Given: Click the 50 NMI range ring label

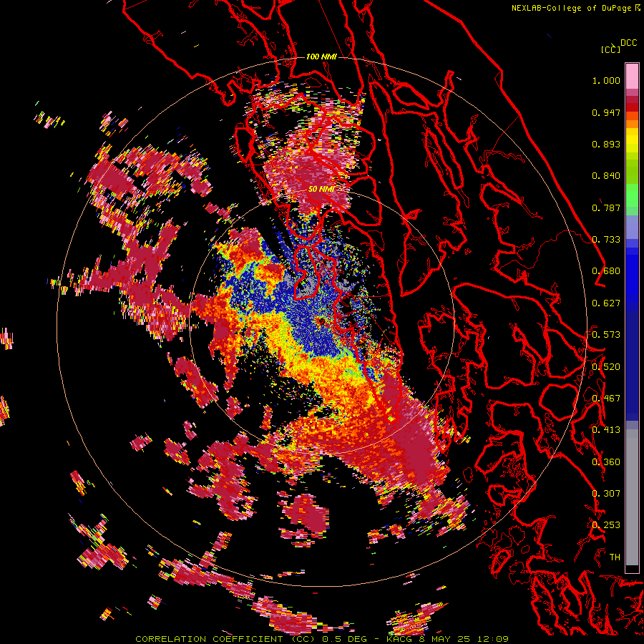Looking at the screenshot, I should [x=321, y=189].
